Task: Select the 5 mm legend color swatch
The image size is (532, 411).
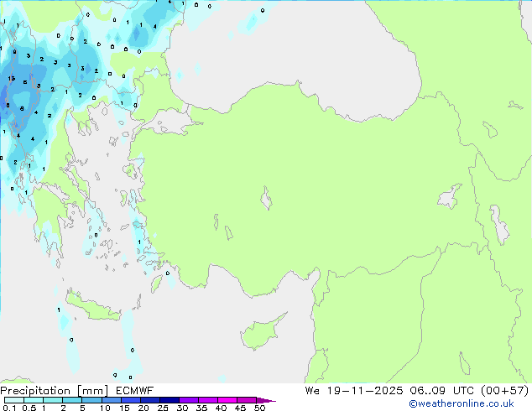Action: (x=91, y=400)
